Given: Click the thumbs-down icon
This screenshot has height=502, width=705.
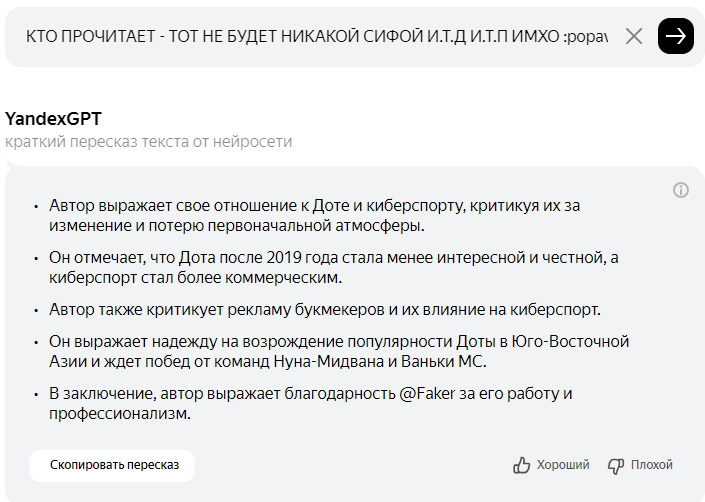Looking at the screenshot, I should (616, 465).
